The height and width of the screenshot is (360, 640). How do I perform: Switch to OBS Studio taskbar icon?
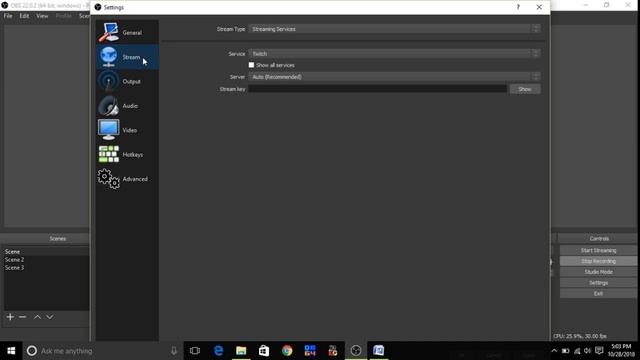[x=356, y=351]
